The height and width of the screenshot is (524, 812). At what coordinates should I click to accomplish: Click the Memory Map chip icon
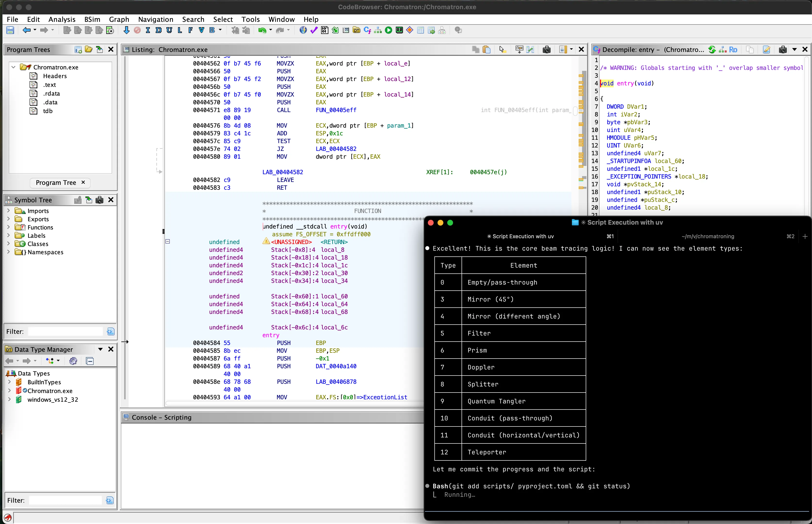point(399,30)
